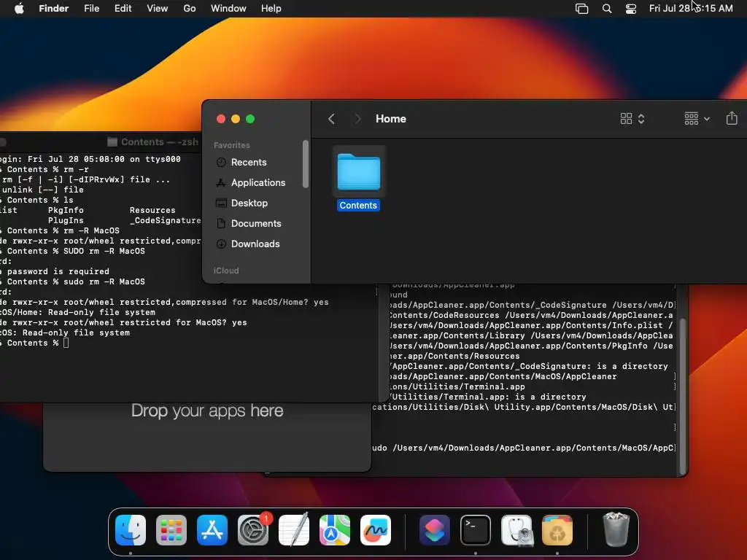747x560 pixels.
Task: Open Terminal from the Dock
Action: point(476,530)
